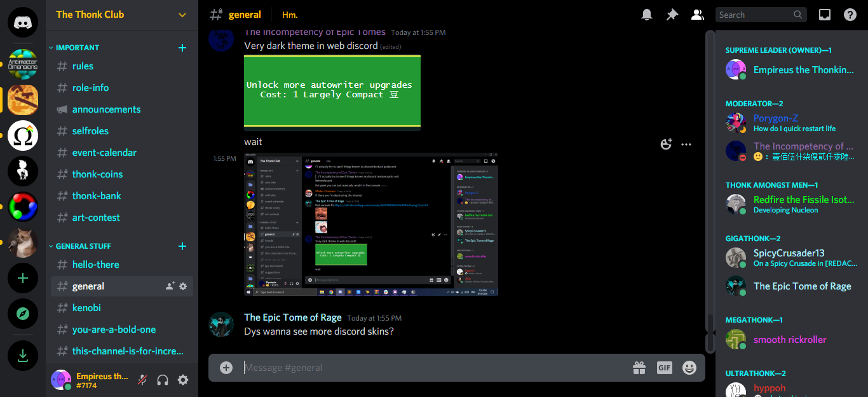The height and width of the screenshot is (397, 868).
Task: Click The Epic Tome of Rage message avatar
Action: [221, 324]
